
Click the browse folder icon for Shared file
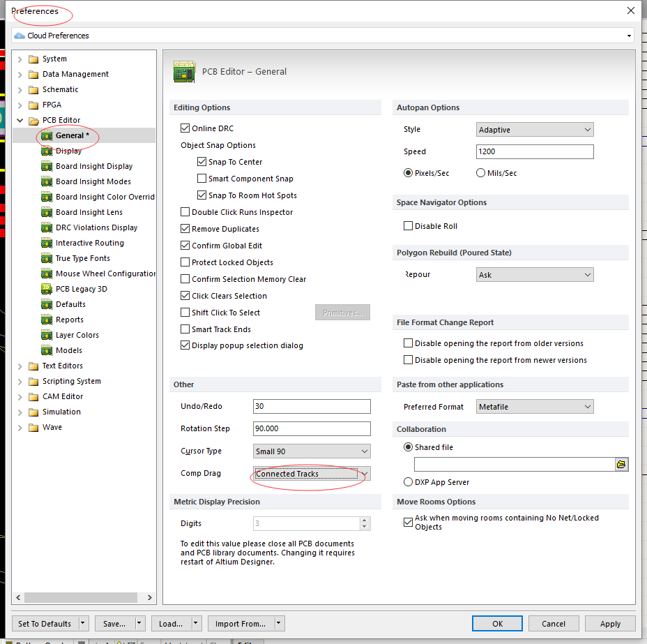621,465
